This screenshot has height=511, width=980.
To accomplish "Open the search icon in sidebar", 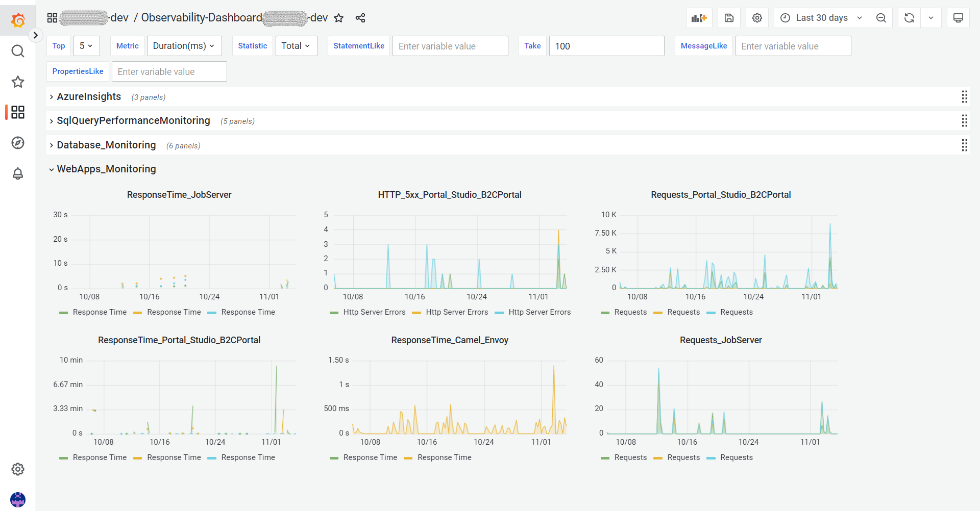I will coord(18,51).
